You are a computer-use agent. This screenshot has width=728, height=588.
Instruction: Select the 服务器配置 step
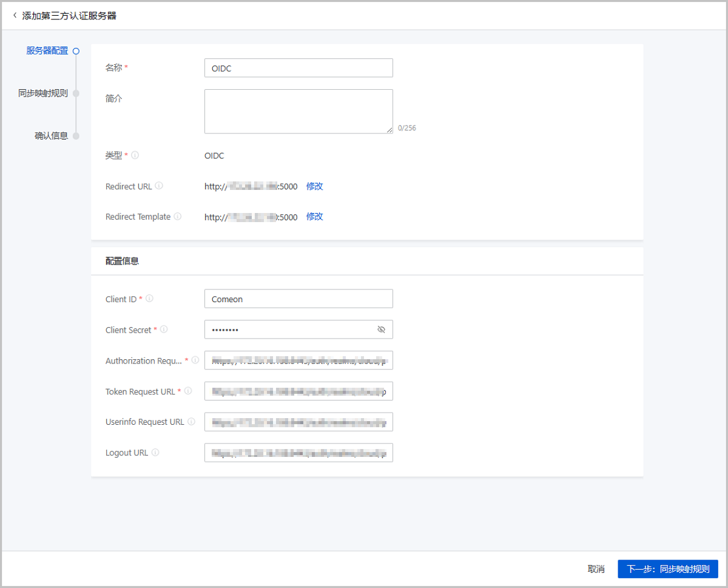pyautogui.click(x=47, y=51)
